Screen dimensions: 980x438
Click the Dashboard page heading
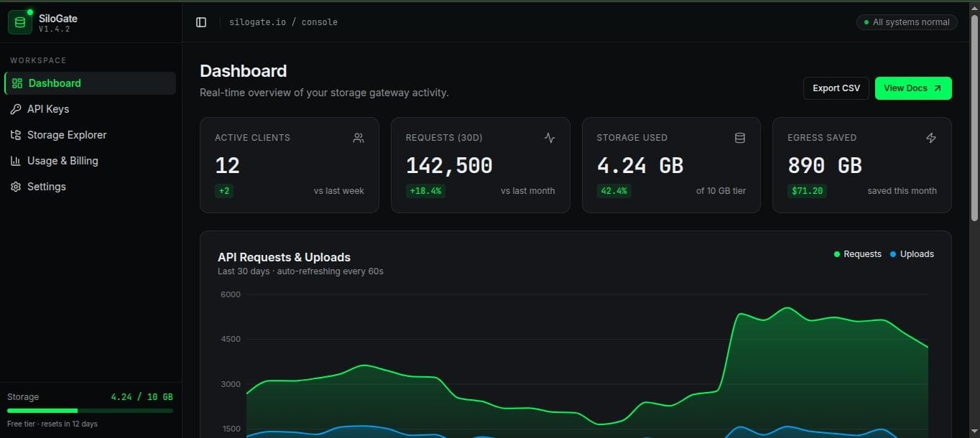pos(243,71)
